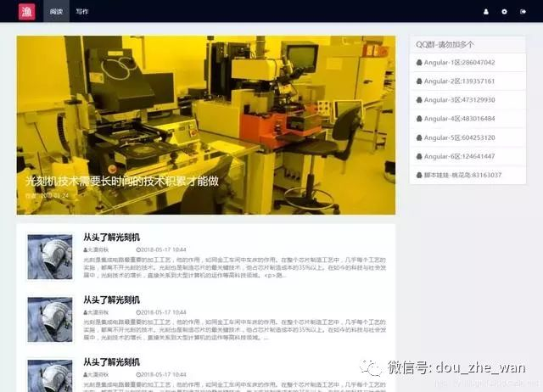Click the first article's excerpt paragraph
Image resolution: width=543 pixels, height=392 pixels.
pos(235,267)
